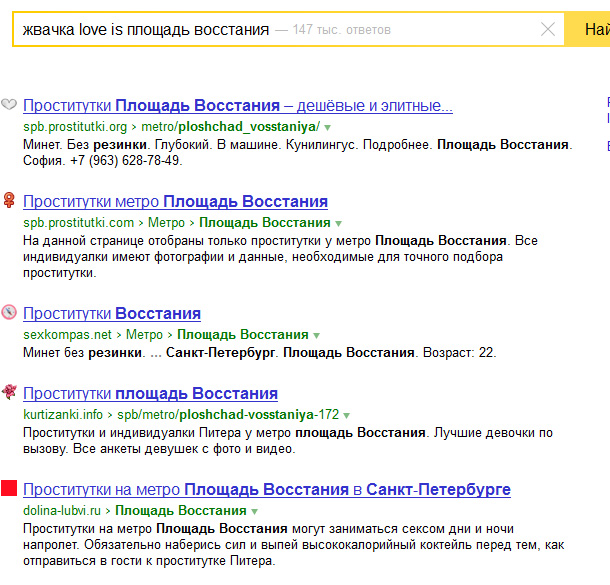610x585 pixels.
Task: Open the result title 'Проститутки площадь Восстания'
Action: [x=151, y=394]
